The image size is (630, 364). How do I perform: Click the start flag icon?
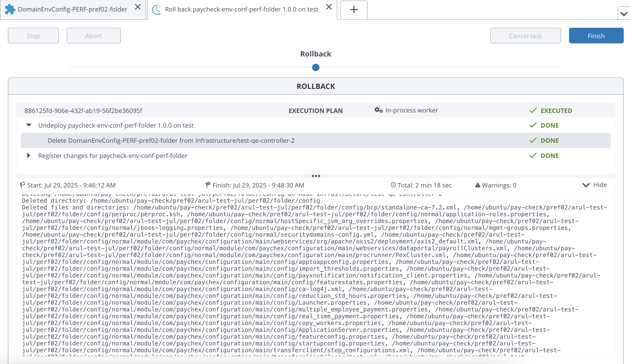click(22, 185)
